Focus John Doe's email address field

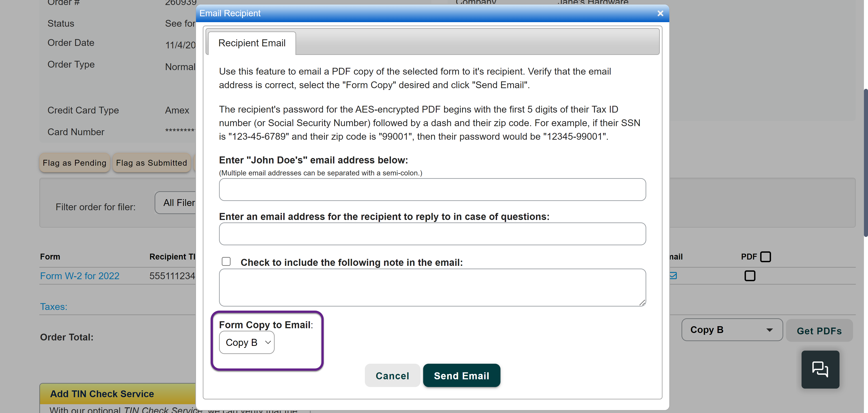[432, 190]
